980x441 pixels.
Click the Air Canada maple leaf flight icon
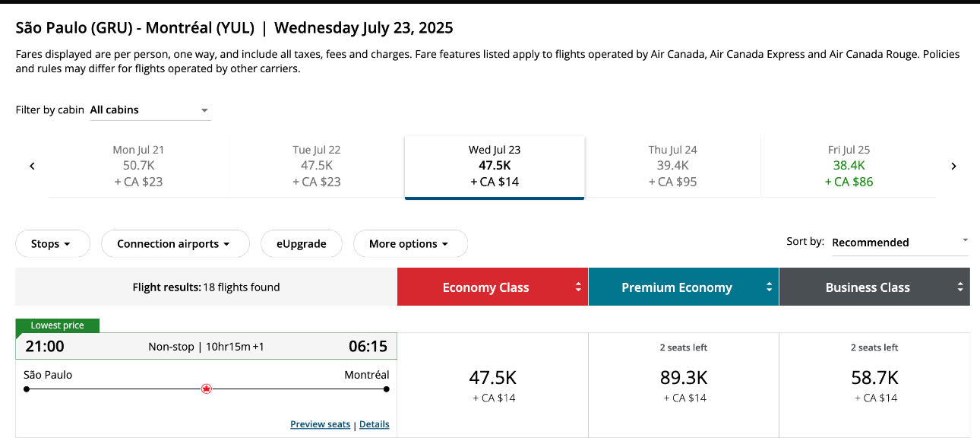206,389
